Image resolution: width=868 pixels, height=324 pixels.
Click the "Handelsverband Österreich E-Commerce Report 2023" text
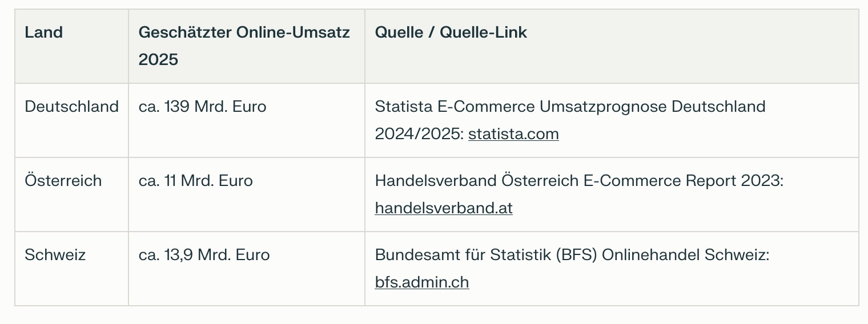(578, 181)
